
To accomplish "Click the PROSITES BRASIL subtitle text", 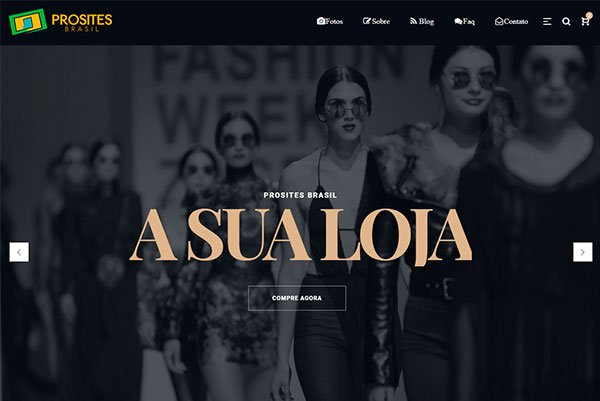I will [x=300, y=195].
